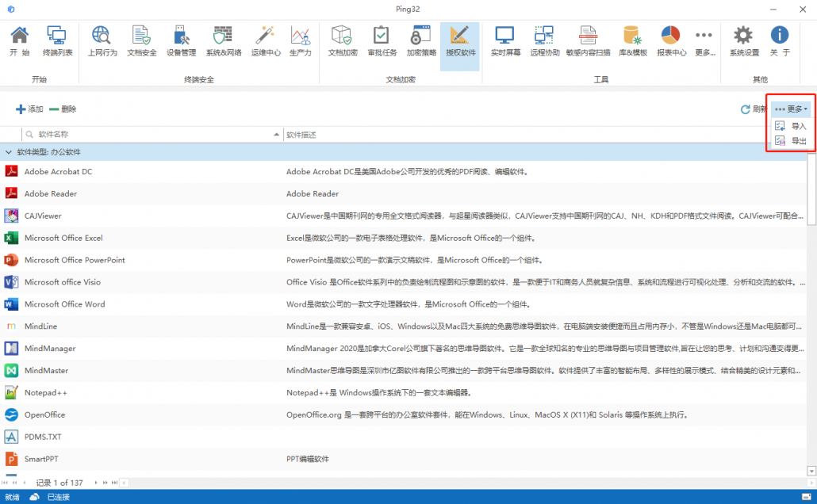Click the cloud connection icon in status bar
The image size is (817, 504).
coord(34,497)
